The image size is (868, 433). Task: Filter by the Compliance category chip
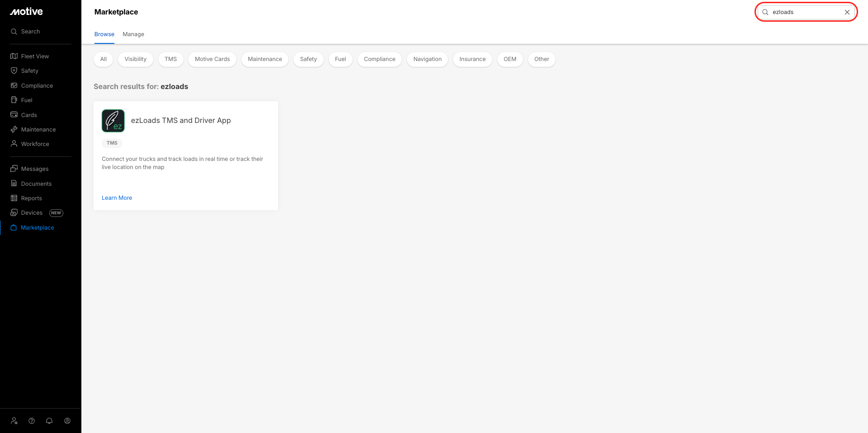[x=380, y=59]
